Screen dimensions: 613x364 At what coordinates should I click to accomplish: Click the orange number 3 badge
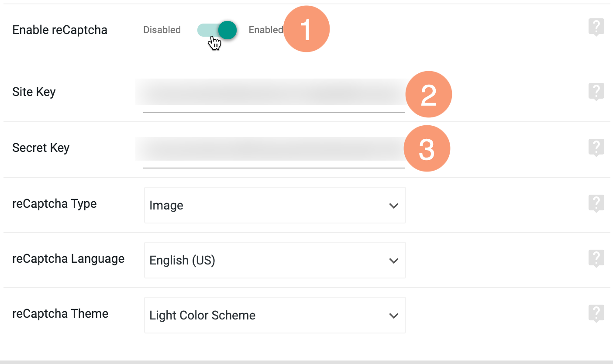tap(427, 148)
